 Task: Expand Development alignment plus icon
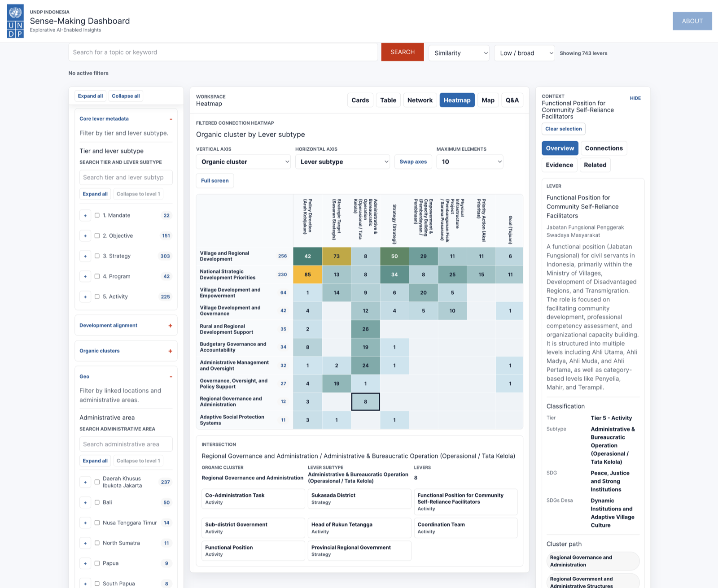(x=171, y=326)
